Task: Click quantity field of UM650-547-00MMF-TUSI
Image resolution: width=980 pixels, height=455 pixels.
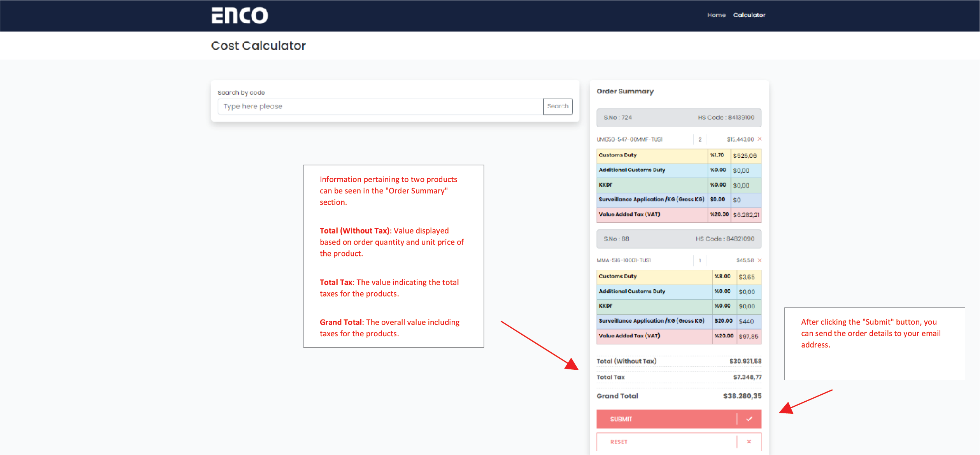Action: pyautogui.click(x=699, y=139)
